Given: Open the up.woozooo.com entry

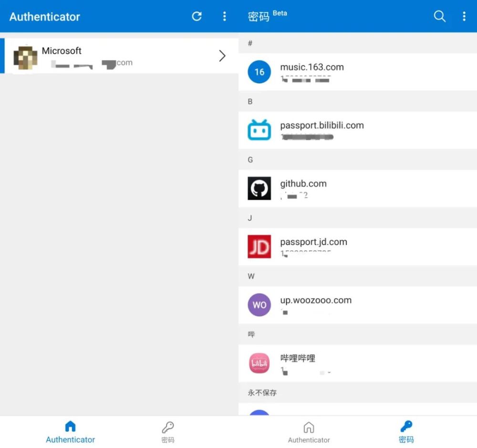Looking at the screenshot, I should tap(358, 305).
